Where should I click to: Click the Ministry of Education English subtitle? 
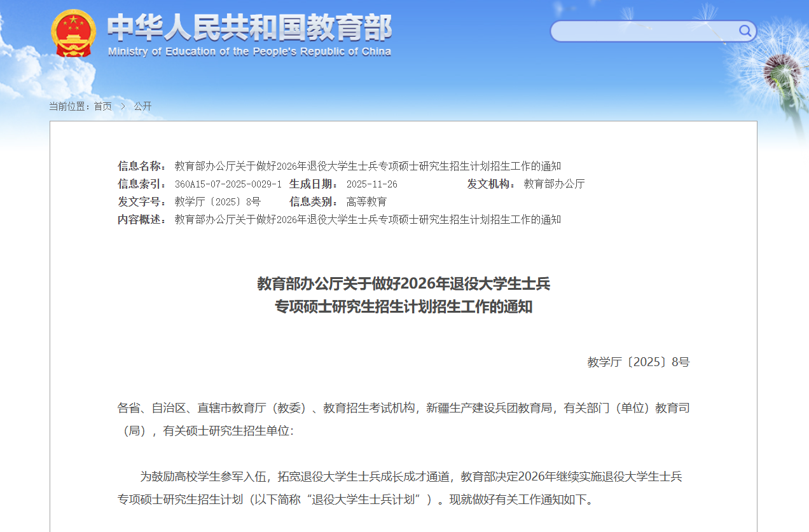pos(249,52)
